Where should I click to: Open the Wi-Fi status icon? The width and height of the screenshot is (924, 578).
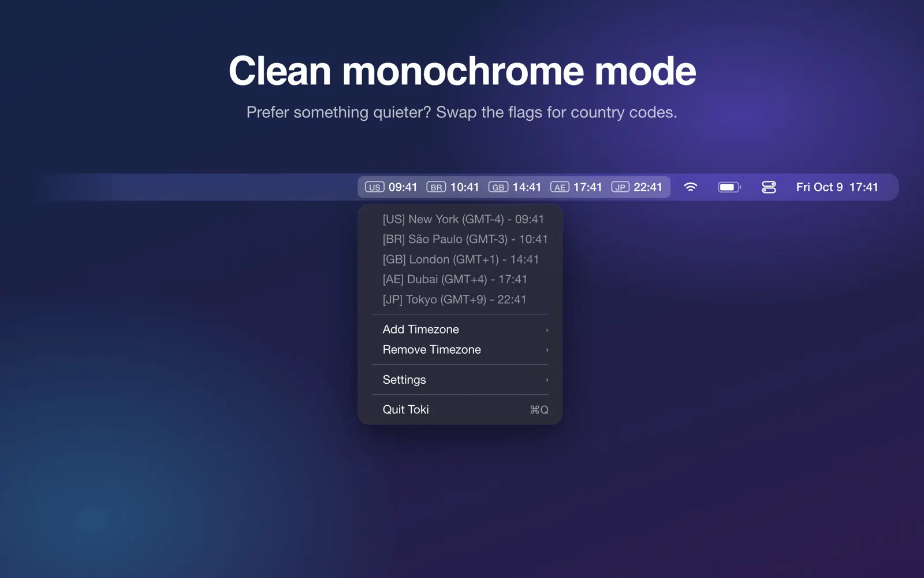691,187
